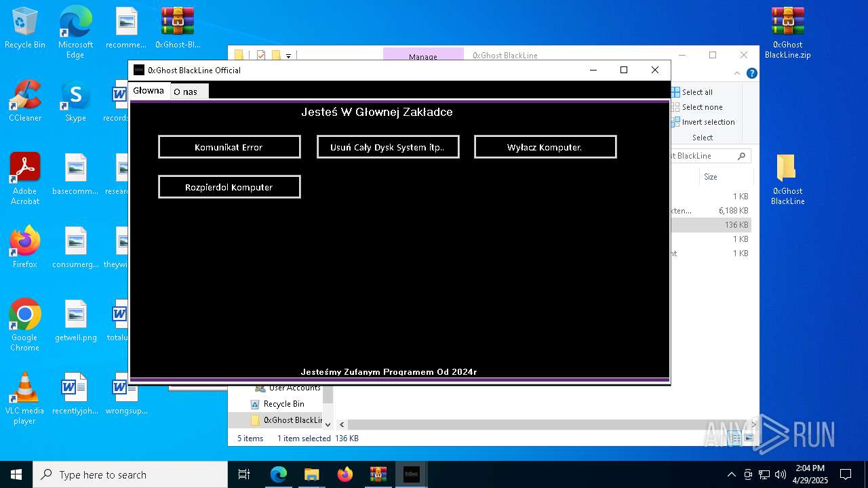Select 0xGhost BlackLine.zip archive on desktop

pos(787,33)
